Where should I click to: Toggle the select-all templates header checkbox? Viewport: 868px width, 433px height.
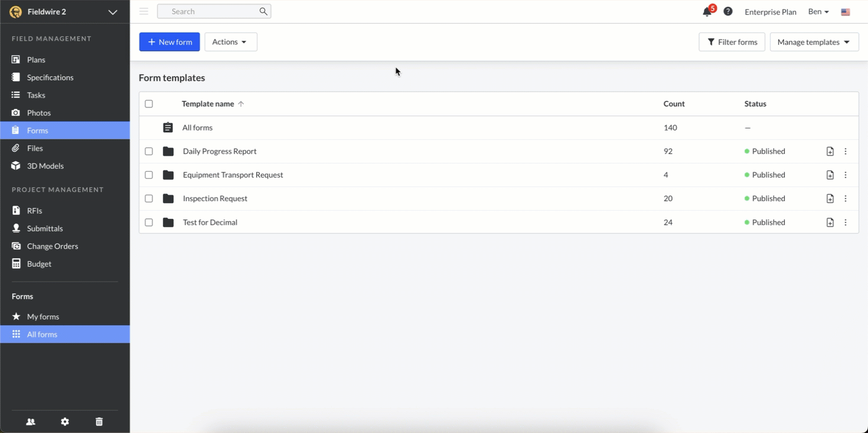click(149, 104)
